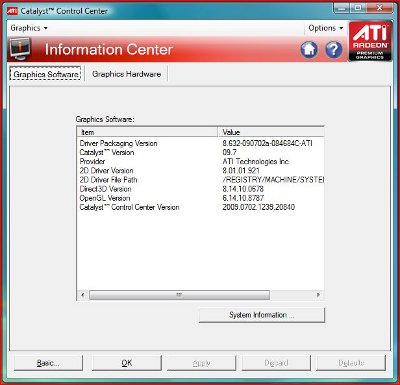Click the Defaults button
The image size is (400, 385).
[x=351, y=363]
